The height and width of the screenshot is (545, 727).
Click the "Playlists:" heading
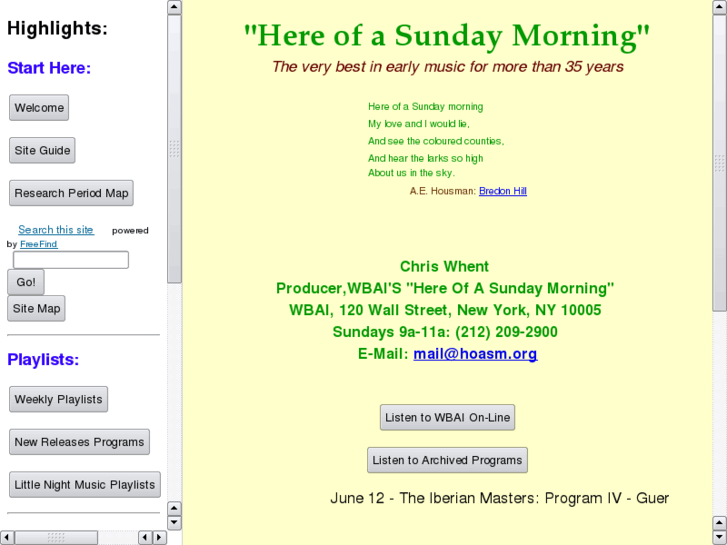[43, 359]
